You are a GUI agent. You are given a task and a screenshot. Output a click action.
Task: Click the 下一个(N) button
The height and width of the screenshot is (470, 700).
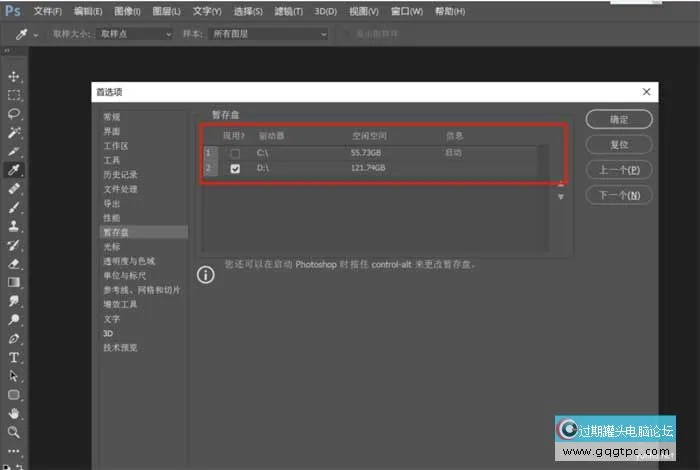[619, 194]
